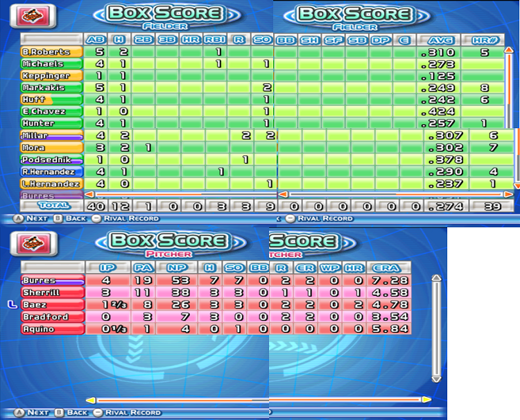Click the up arrow of fielder vertical scrollbar

[509, 50]
